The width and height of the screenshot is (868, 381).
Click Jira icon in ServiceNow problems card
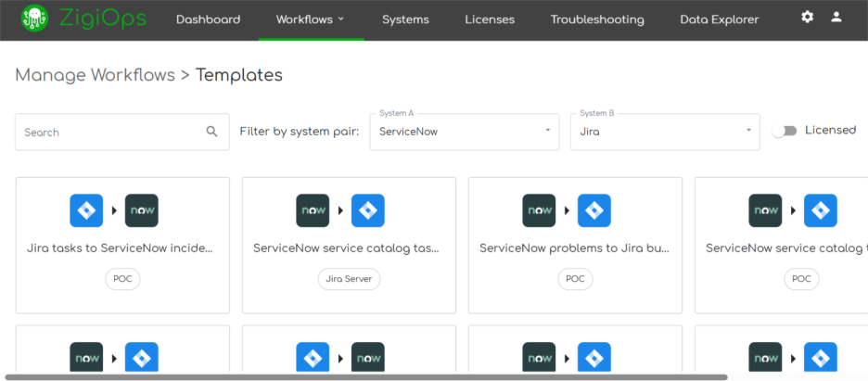594,210
